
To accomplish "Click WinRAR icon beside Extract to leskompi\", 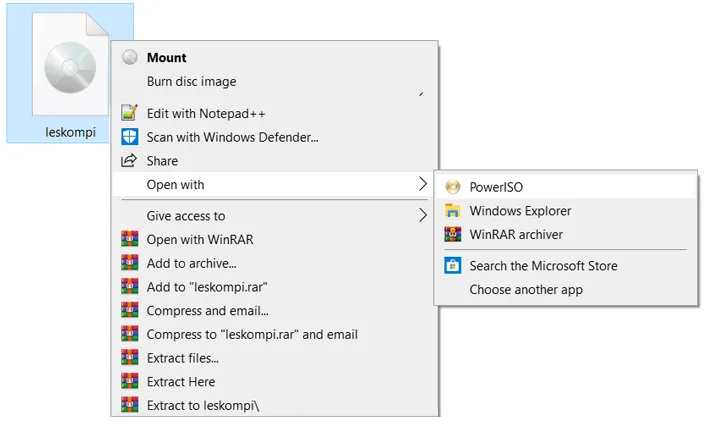I will (130, 405).
